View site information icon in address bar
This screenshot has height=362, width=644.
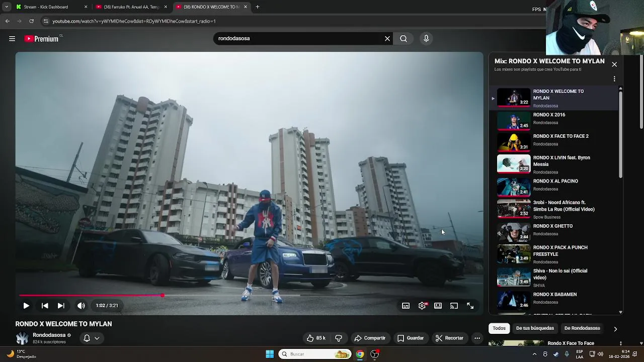(x=46, y=21)
